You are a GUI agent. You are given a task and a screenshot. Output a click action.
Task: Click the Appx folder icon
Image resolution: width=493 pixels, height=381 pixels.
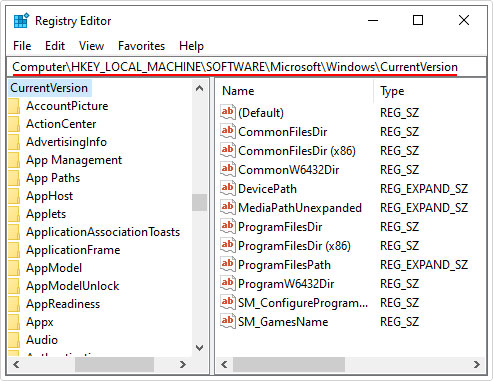(14, 322)
